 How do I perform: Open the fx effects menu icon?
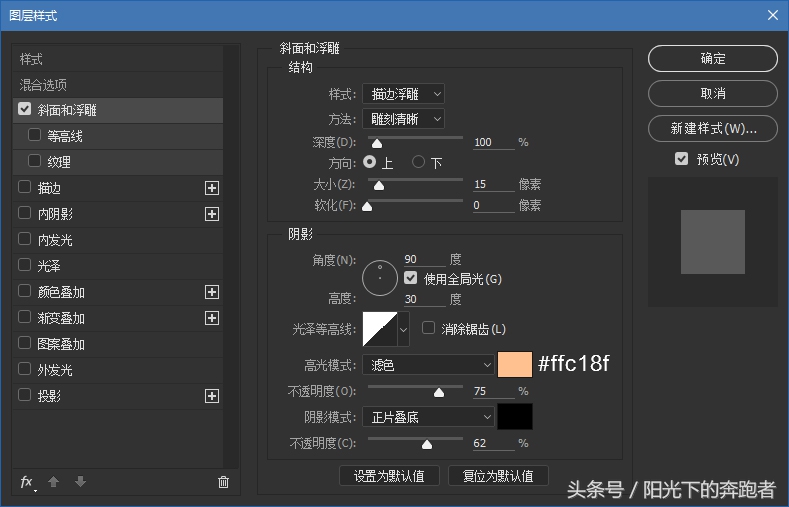coord(28,482)
